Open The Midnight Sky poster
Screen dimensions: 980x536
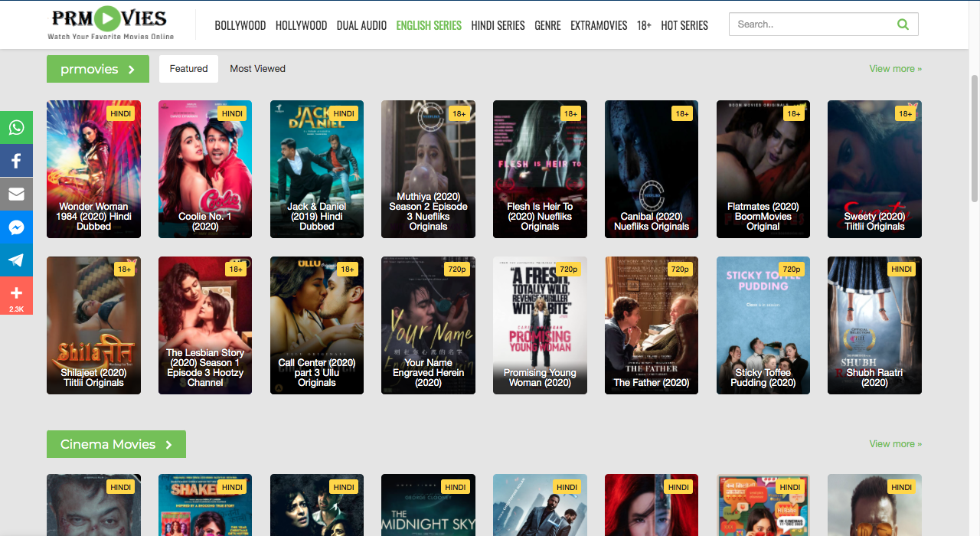(428, 505)
